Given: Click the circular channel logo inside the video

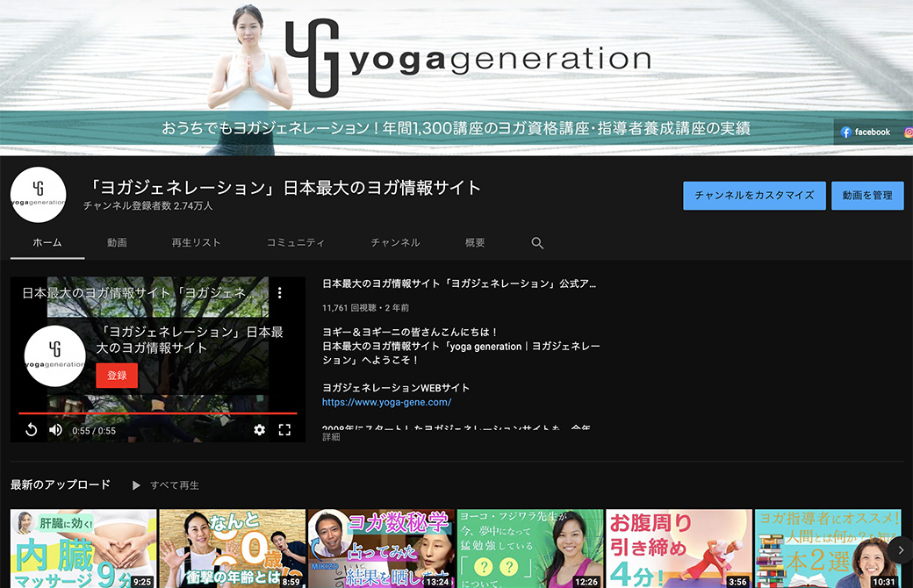Looking at the screenshot, I should tap(55, 355).
